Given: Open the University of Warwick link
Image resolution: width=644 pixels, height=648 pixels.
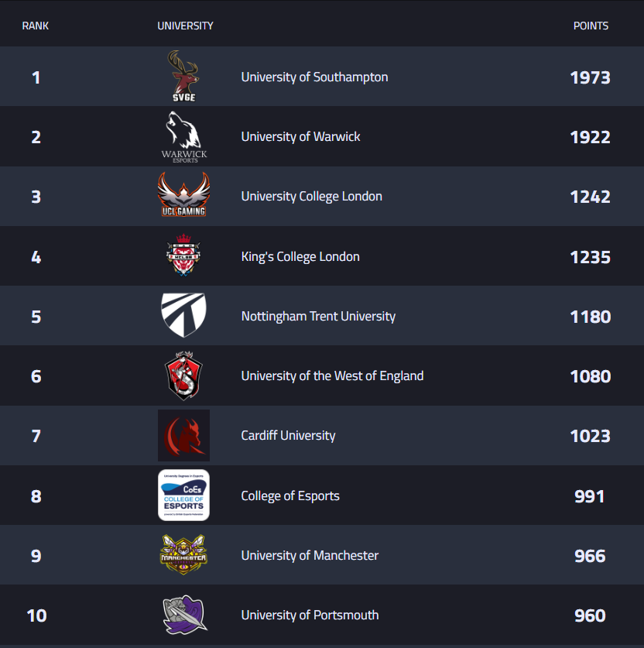Looking at the screenshot, I should [300, 137].
